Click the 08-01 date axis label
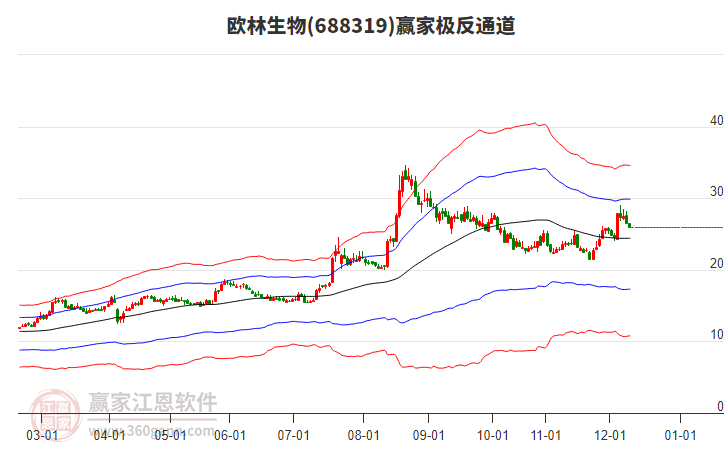This screenshot has height=450, width=726. pyautogui.click(x=363, y=436)
